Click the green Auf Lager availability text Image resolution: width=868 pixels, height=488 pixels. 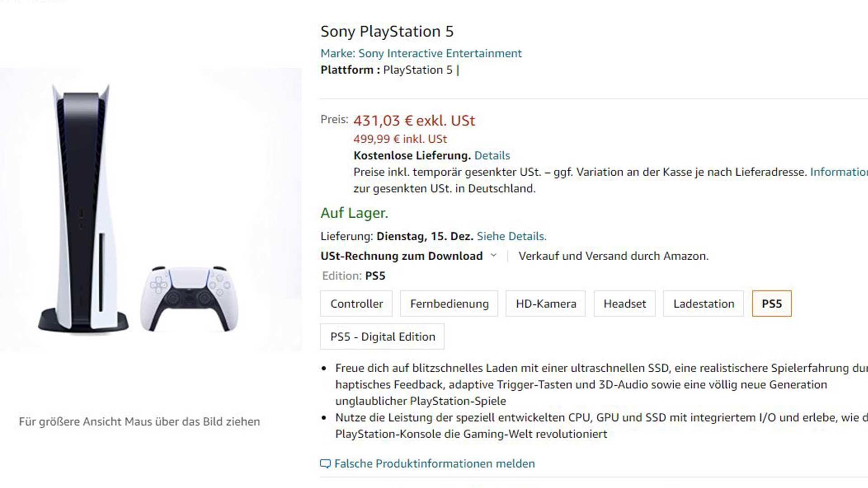point(354,213)
